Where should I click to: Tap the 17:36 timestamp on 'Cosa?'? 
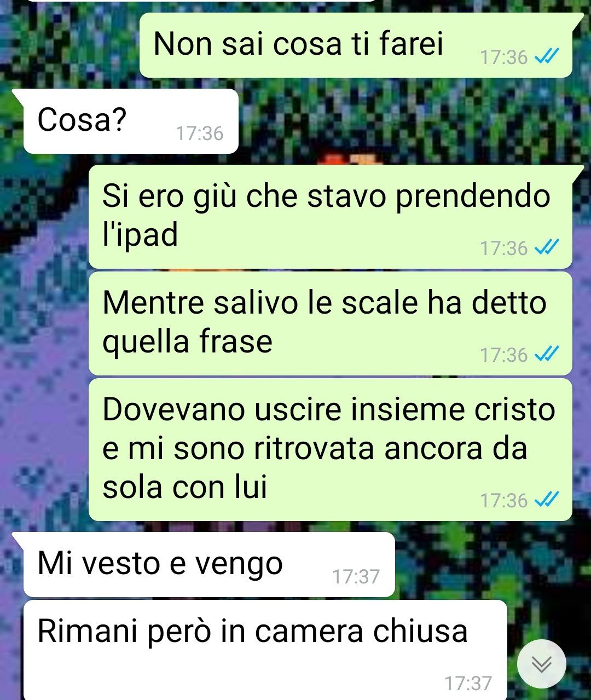200,133
